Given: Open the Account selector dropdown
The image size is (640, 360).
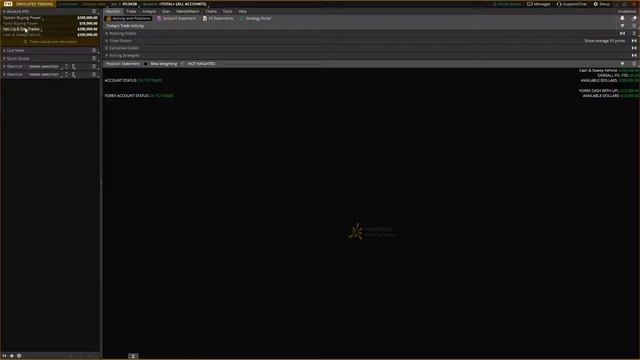Looking at the screenshot, I should [183, 4].
